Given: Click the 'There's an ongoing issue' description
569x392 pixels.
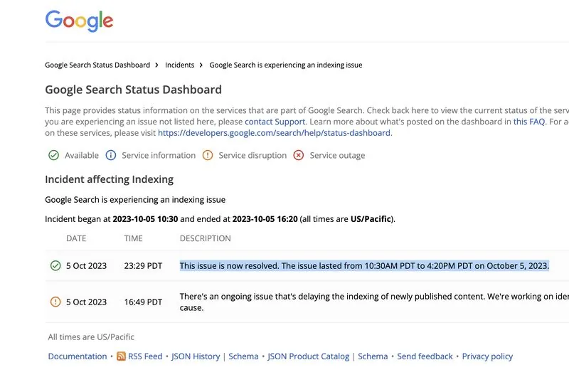Looking at the screenshot, I should [x=374, y=302].
